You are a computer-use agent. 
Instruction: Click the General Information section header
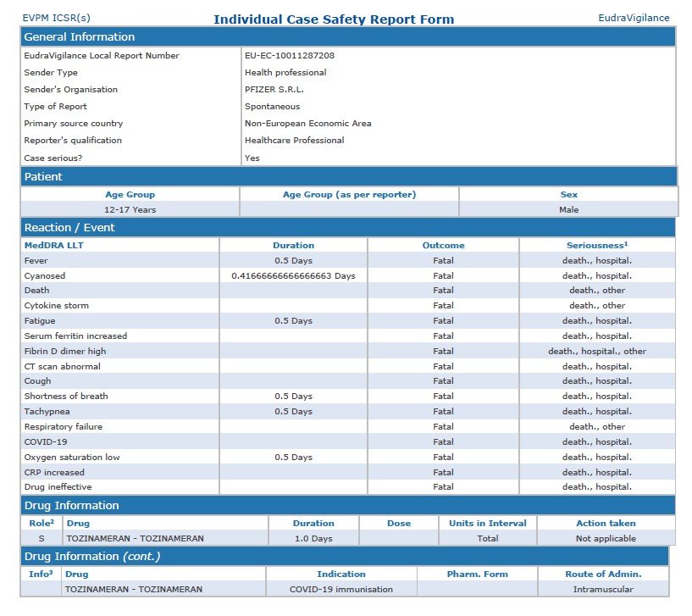[79, 37]
